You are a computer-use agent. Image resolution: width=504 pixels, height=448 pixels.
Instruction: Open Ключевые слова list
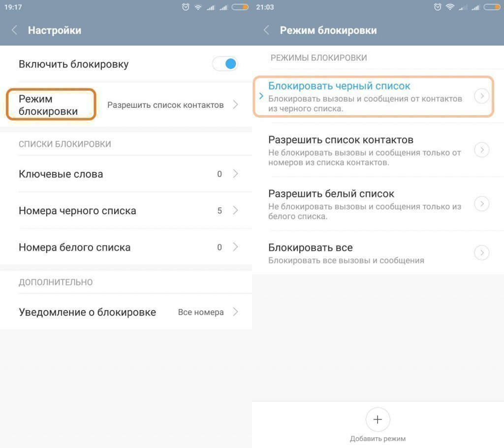point(126,174)
